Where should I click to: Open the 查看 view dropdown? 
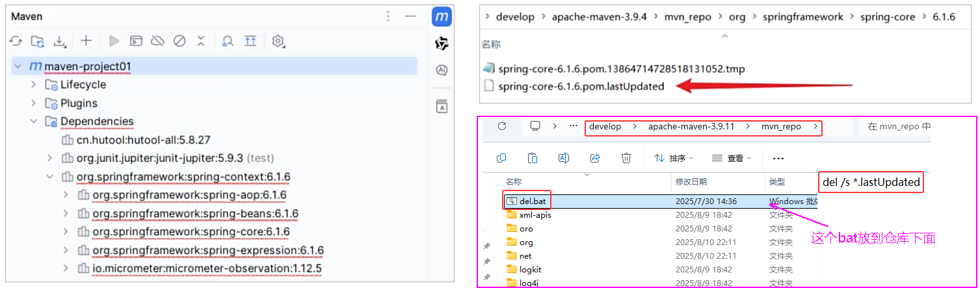click(731, 158)
